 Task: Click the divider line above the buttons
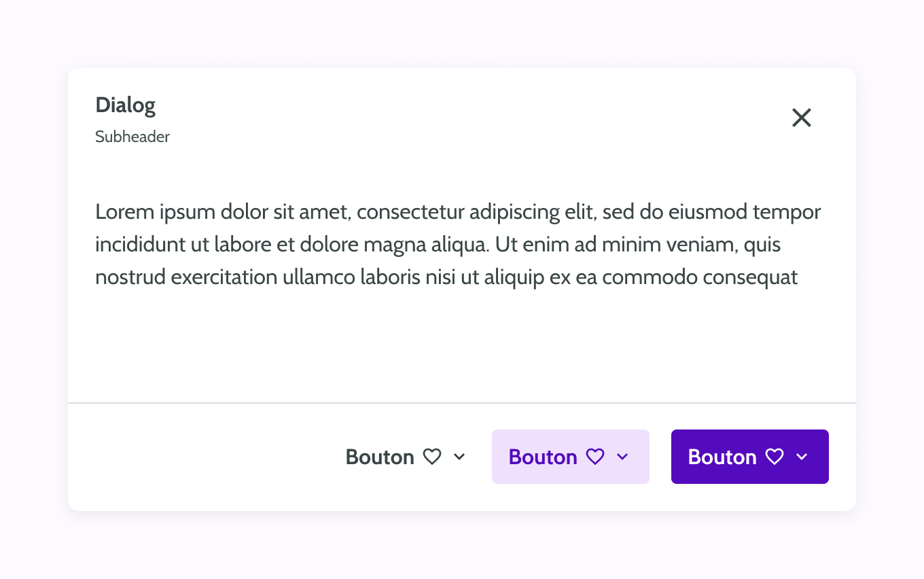coord(462,403)
